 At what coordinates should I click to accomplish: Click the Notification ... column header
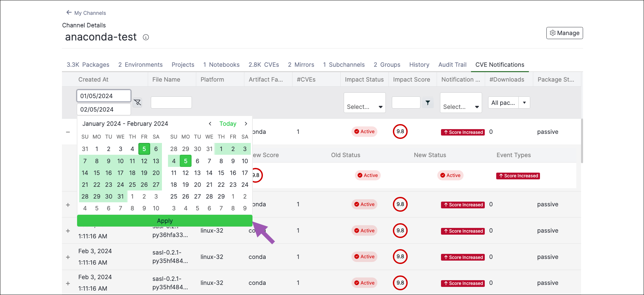(461, 80)
